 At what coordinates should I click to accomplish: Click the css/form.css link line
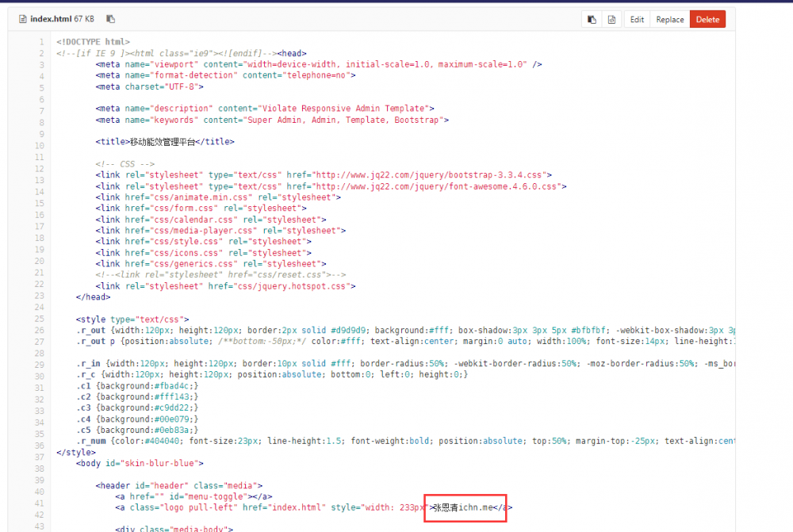tap(201, 209)
